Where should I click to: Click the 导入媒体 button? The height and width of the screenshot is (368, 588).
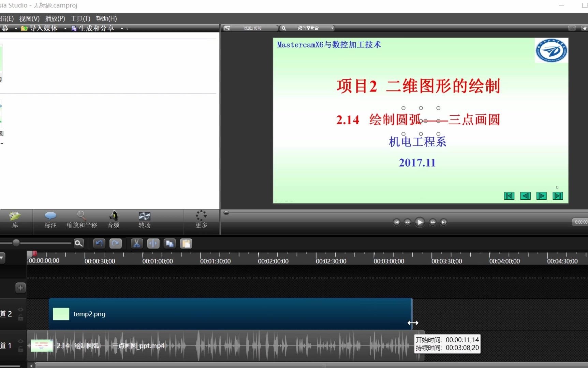40,28
